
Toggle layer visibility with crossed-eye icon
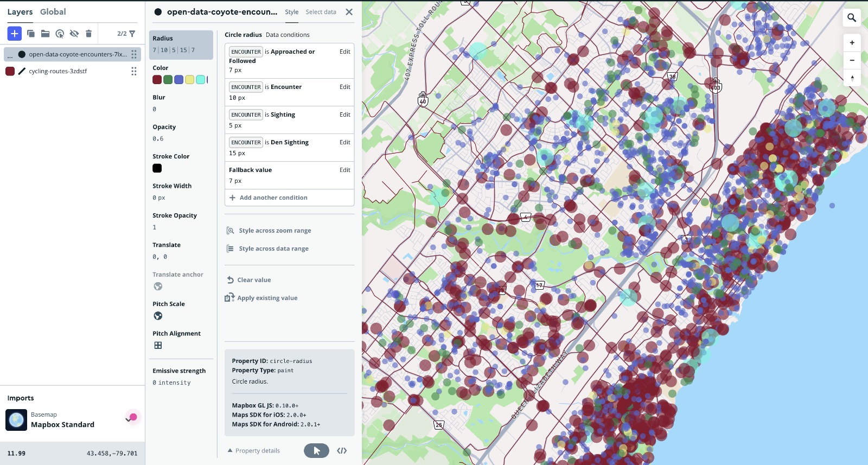tap(74, 34)
